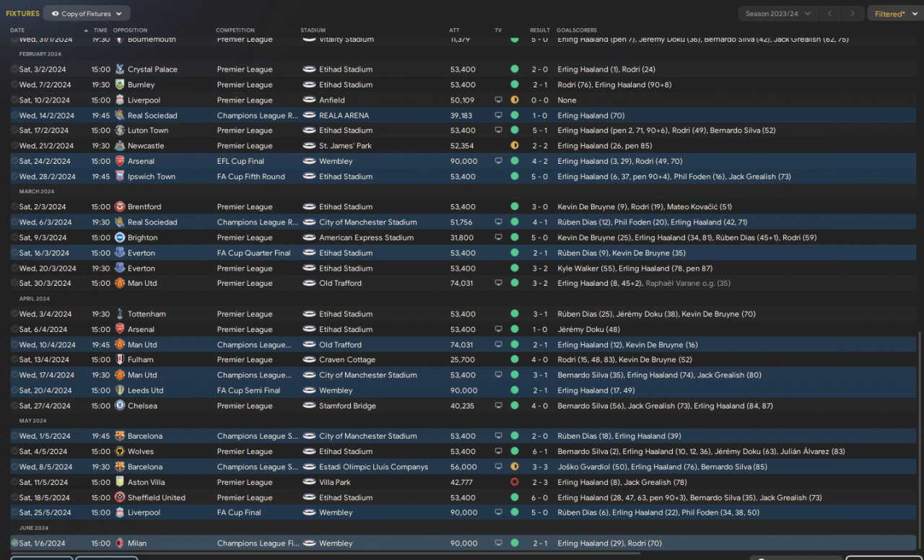Click the Raphaël Varane o.g. (35) scorer entry
Screen dimensions: 924x560
tap(688, 284)
